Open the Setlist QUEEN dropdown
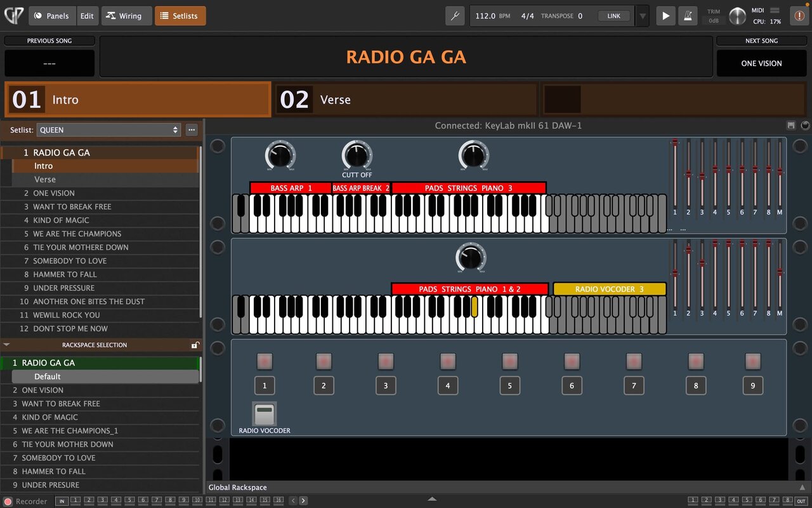 (x=109, y=130)
